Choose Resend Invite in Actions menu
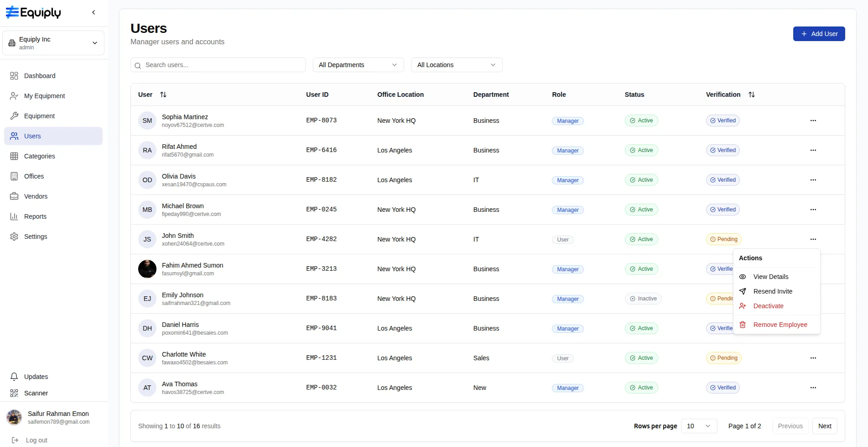 773,291
